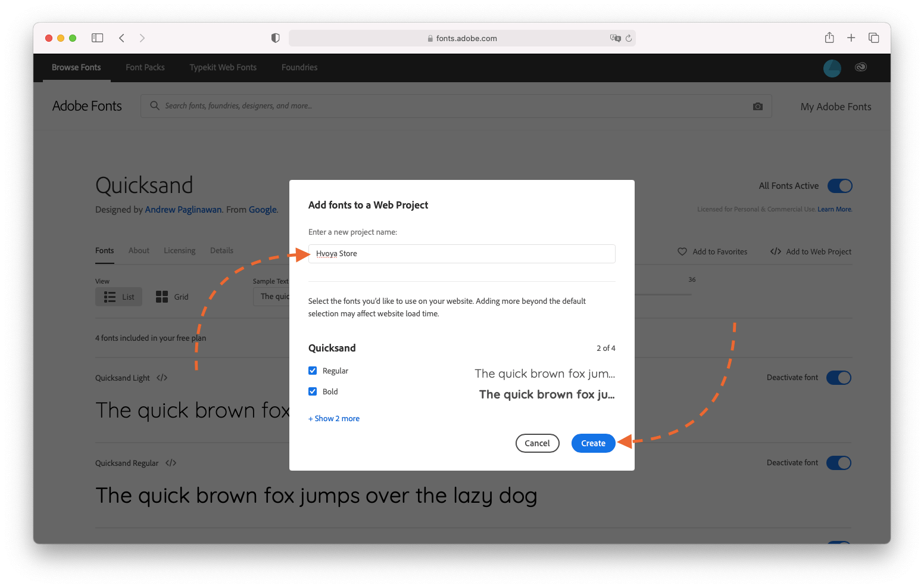Open the Creative Cloud icon

[861, 67]
